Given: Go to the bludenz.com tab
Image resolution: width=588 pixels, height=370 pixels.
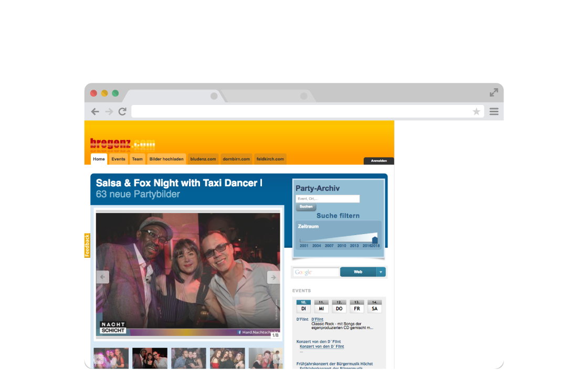Looking at the screenshot, I should point(203,159).
